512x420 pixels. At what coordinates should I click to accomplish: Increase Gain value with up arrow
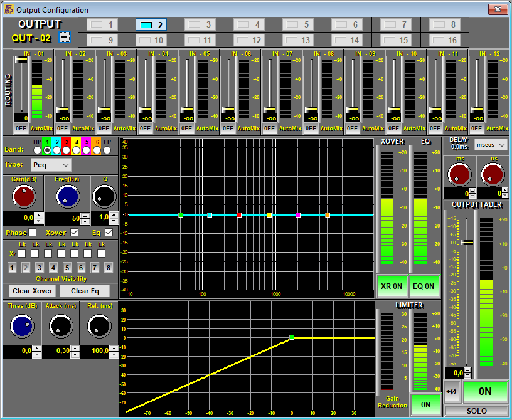(39, 215)
